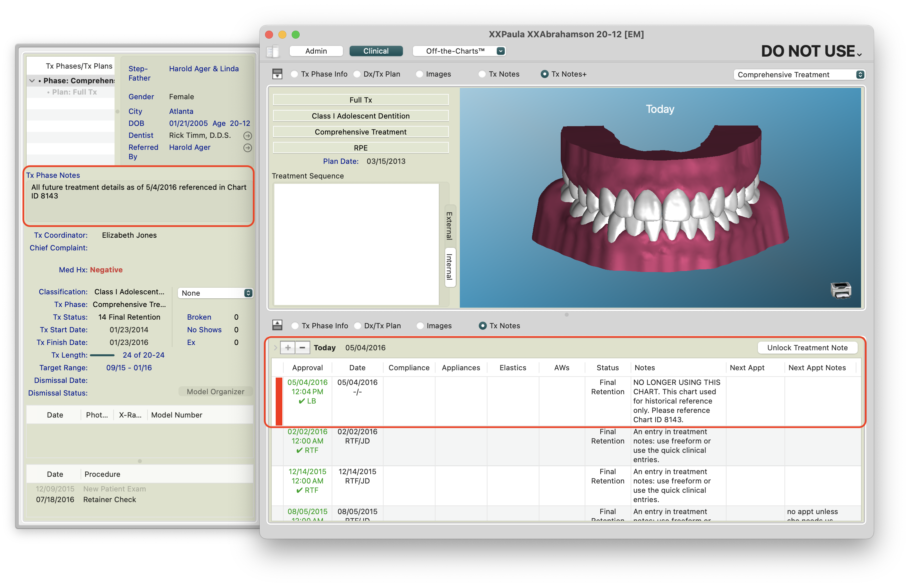This screenshot has height=588, width=911.
Task: Click plus button to add treatment note
Action: click(287, 348)
